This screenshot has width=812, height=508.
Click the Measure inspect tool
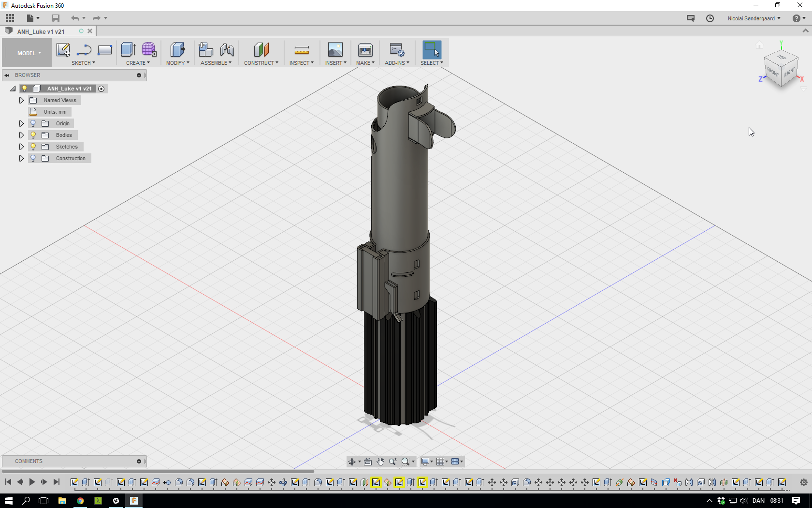302,50
